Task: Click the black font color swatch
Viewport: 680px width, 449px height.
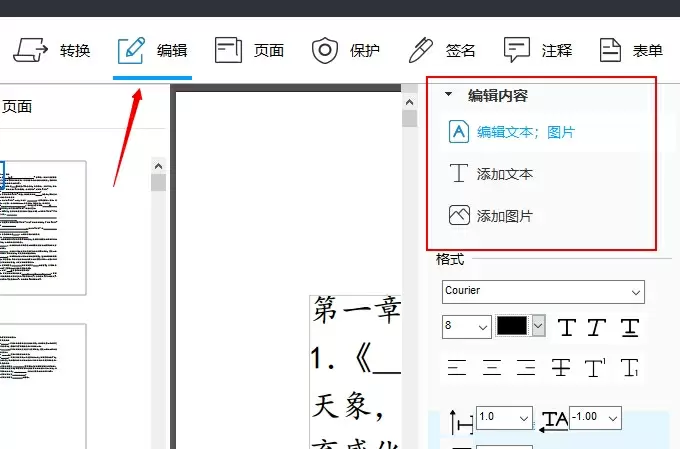Action: click(513, 326)
